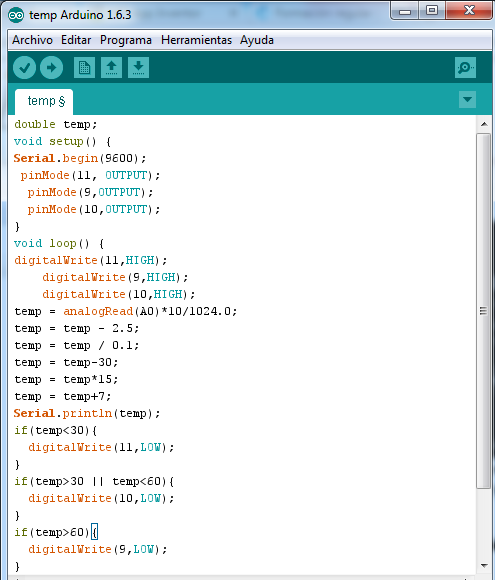Click the 'Serial.begin(9600);' line

coord(80,159)
